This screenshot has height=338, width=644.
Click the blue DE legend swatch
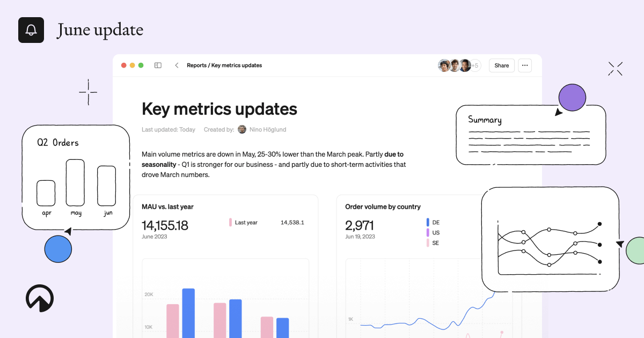pyautogui.click(x=428, y=222)
